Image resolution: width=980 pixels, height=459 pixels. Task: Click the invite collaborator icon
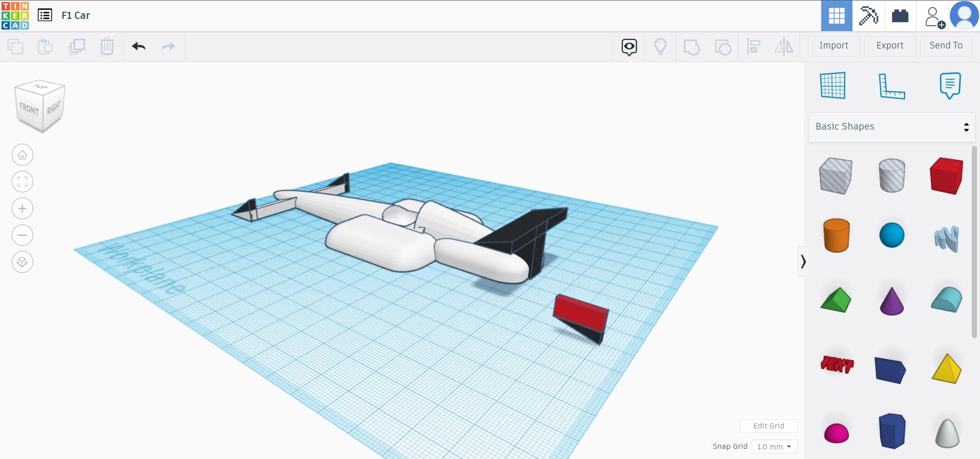[934, 17]
